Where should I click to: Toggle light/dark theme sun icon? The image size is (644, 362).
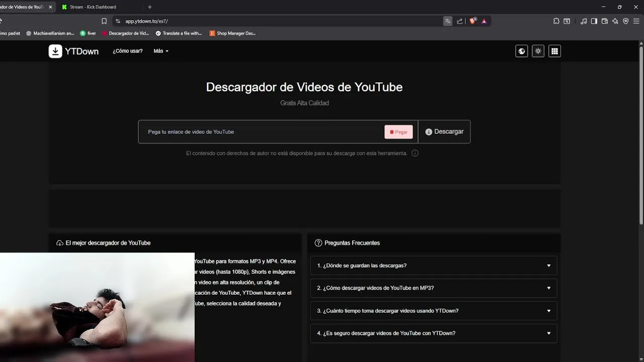538,51
